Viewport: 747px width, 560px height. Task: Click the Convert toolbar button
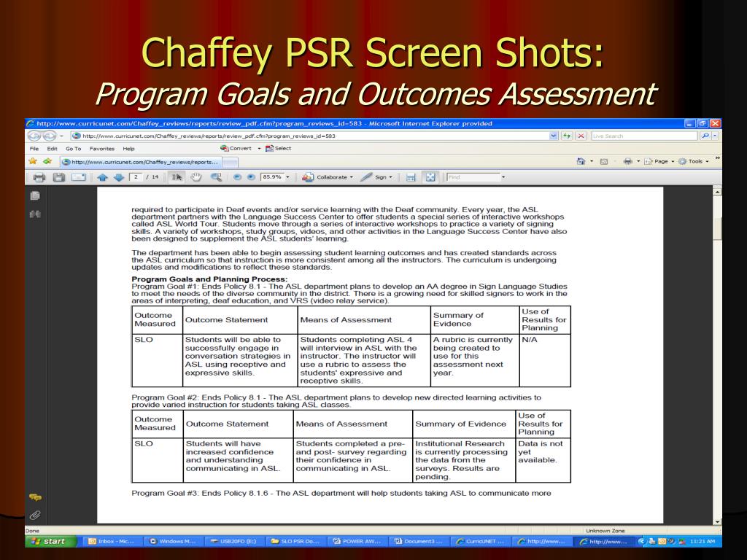pyautogui.click(x=236, y=149)
